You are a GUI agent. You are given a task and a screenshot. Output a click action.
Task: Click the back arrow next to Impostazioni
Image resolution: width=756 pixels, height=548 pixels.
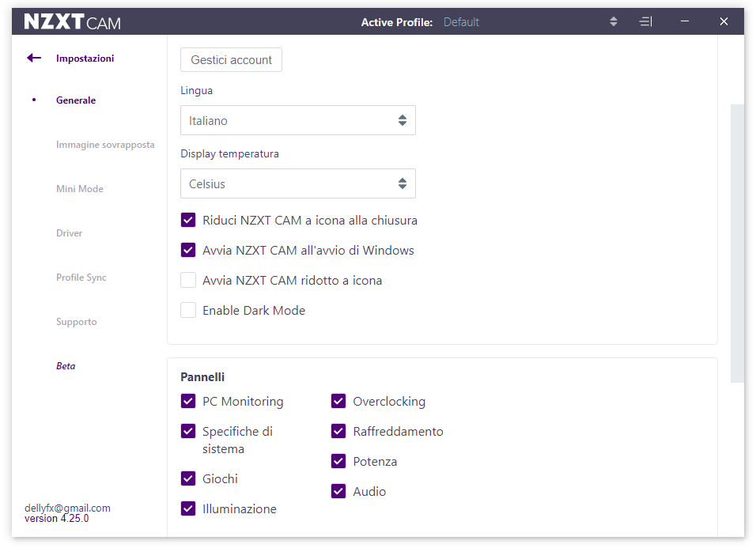34,59
